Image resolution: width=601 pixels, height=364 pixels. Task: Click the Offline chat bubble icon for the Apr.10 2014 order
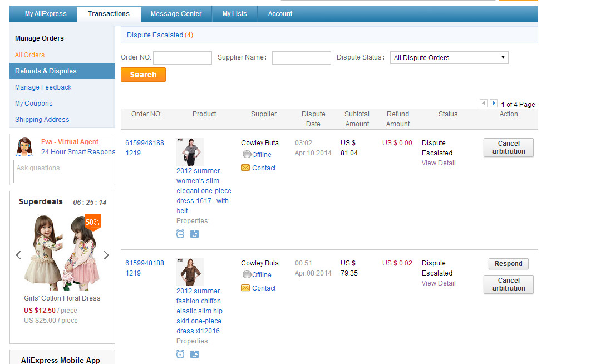[x=247, y=154]
